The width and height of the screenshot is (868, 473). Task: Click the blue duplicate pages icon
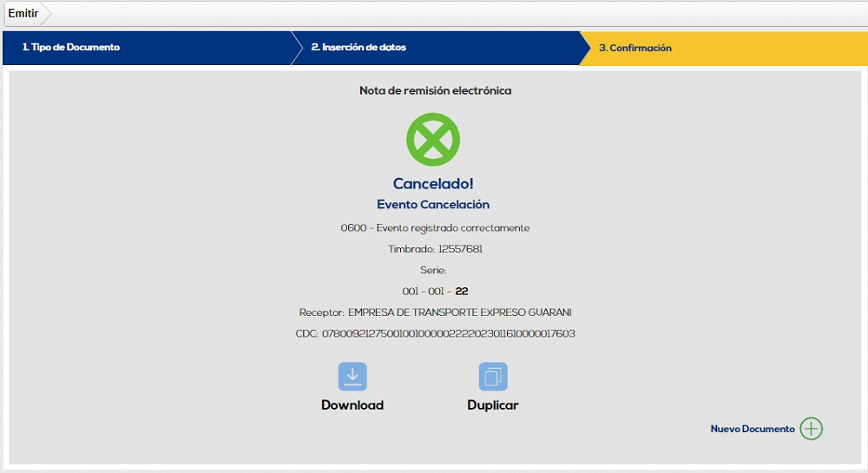click(x=493, y=377)
